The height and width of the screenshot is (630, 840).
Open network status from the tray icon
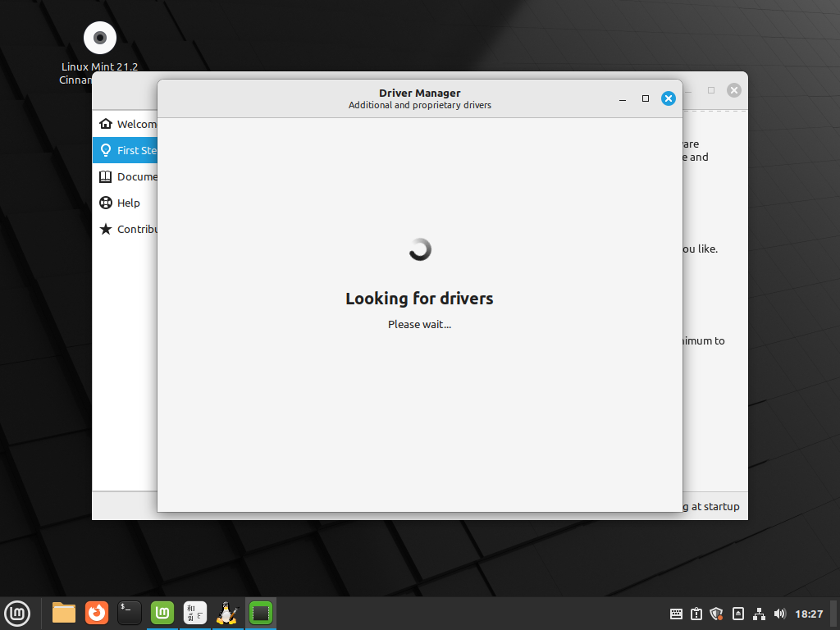(758, 614)
